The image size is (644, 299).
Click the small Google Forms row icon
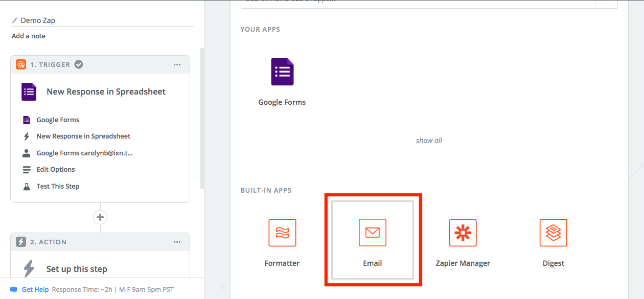click(27, 120)
